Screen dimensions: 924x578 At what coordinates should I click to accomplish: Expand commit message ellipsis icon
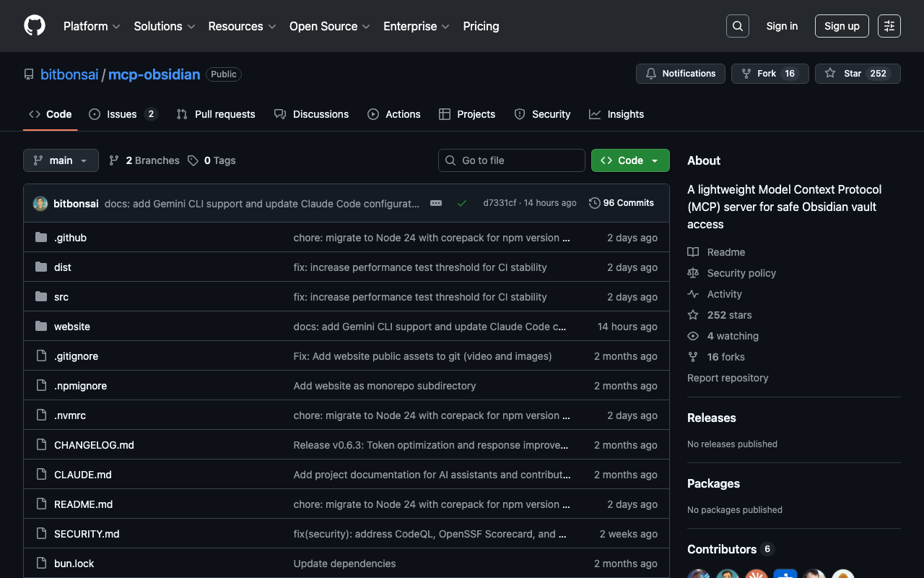click(x=436, y=203)
